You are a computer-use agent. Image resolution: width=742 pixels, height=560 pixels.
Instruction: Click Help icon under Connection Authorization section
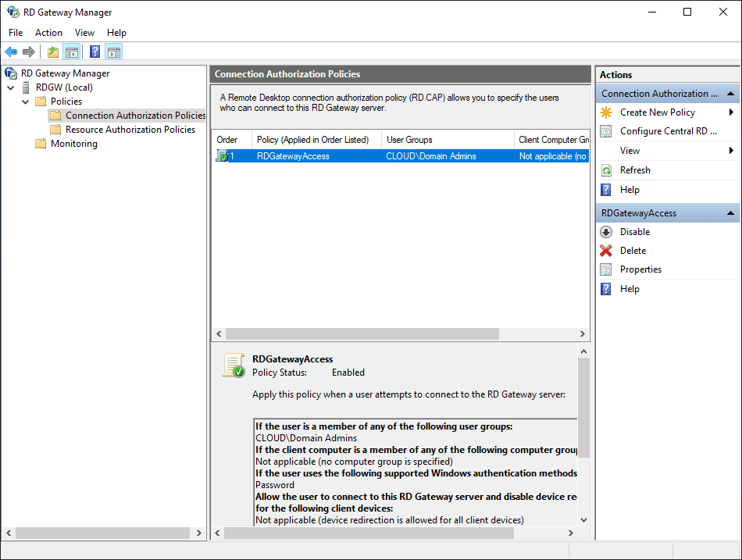pyautogui.click(x=606, y=190)
